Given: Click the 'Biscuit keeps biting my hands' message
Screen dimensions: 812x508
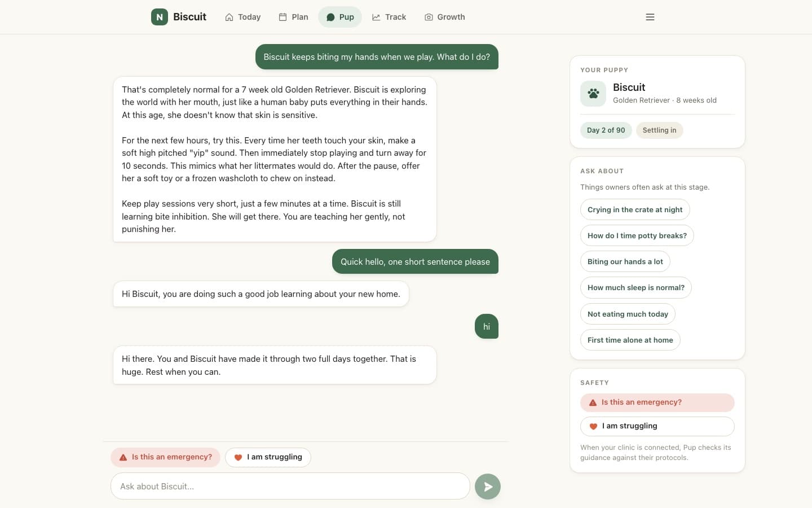Looking at the screenshot, I should pyautogui.click(x=377, y=57).
